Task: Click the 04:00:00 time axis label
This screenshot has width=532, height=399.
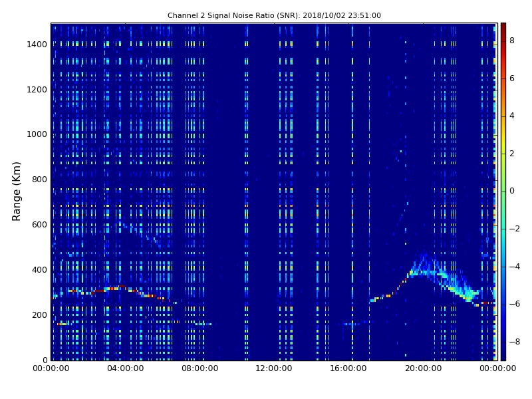Action: tap(126, 368)
